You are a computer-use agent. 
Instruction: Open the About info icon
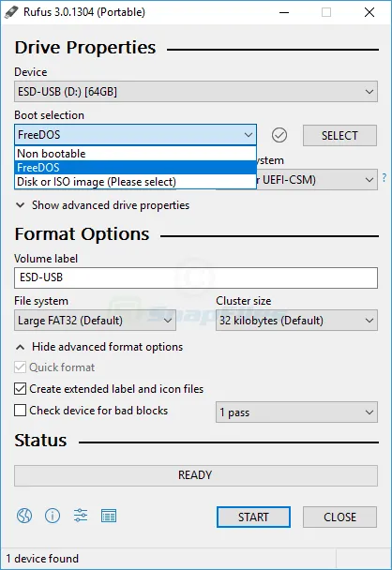pyautogui.click(x=53, y=516)
